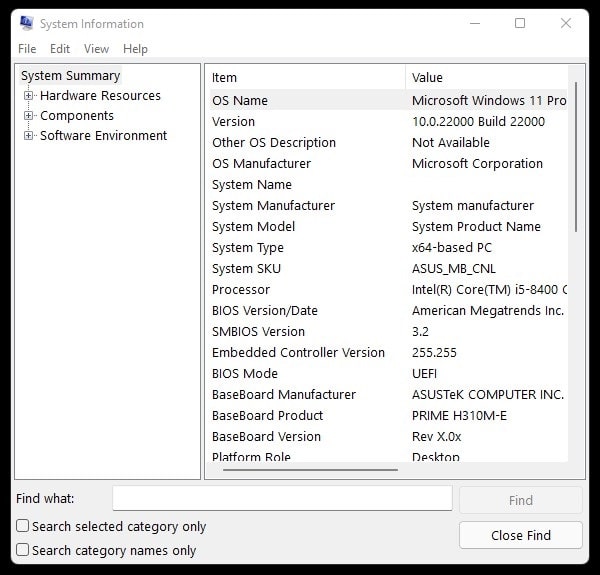Click the Microsoft Corporation value
The image size is (600, 575).
477,163
